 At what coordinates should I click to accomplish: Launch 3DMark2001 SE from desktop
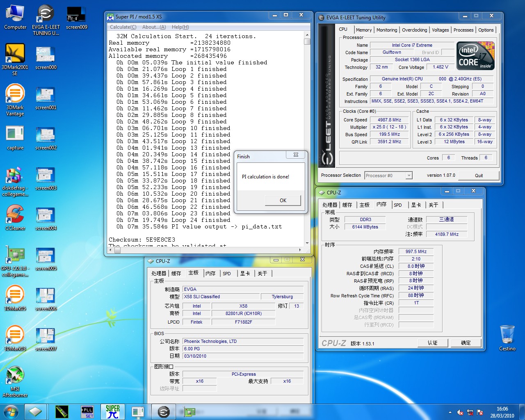pos(15,60)
